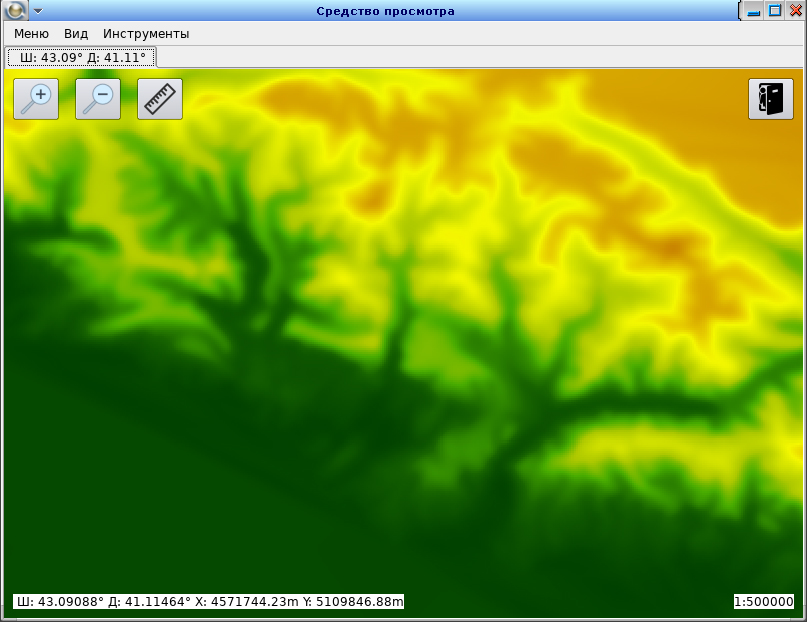Click the 1:500000 scale indicator
Image resolution: width=807 pixels, height=622 pixels.
coord(764,602)
